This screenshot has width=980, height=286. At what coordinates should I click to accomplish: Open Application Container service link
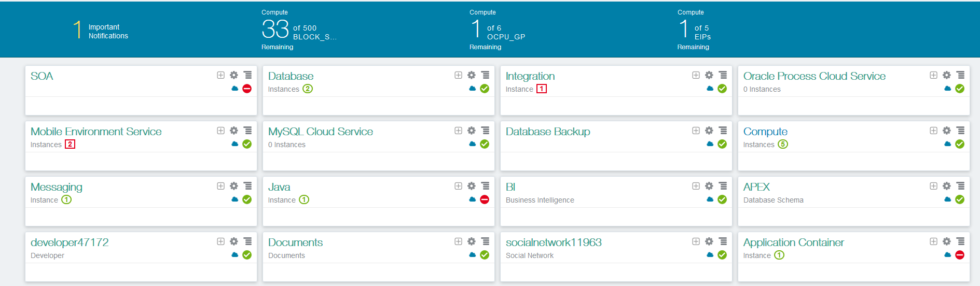[x=793, y=242]
